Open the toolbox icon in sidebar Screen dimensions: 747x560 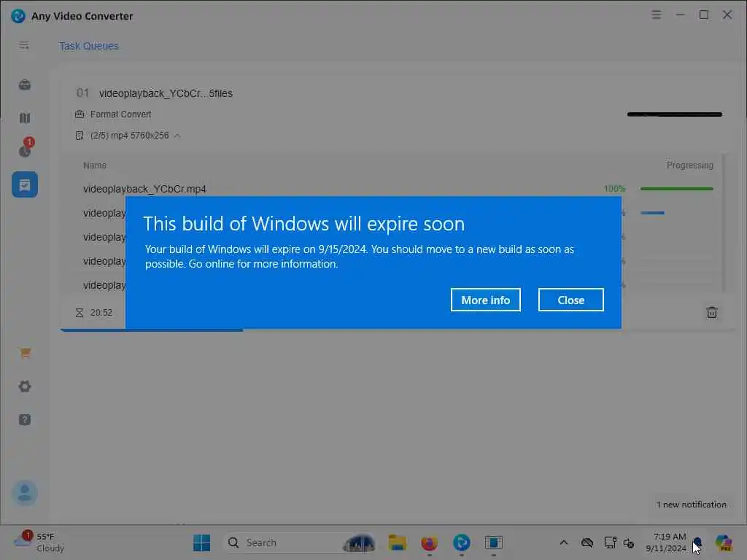tap(25, 85)
